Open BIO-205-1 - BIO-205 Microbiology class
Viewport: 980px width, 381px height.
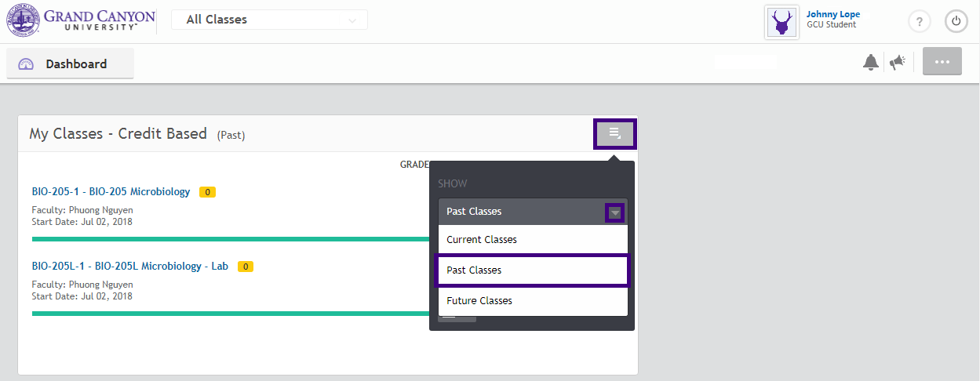click(111, 191)
